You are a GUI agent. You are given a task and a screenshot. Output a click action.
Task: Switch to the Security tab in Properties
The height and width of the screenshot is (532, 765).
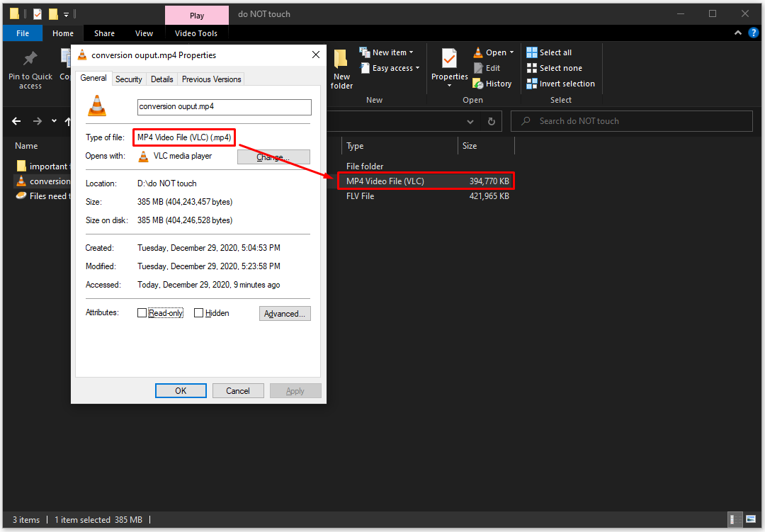coord(129,79)
